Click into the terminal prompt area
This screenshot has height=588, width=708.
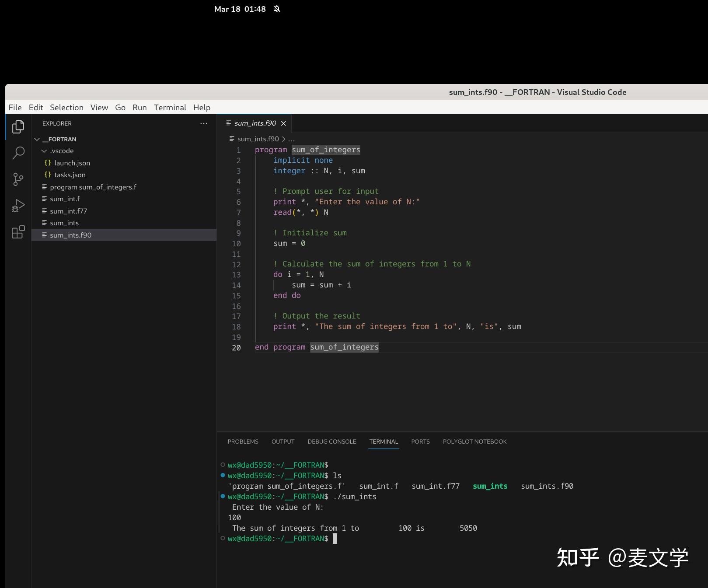394,539
